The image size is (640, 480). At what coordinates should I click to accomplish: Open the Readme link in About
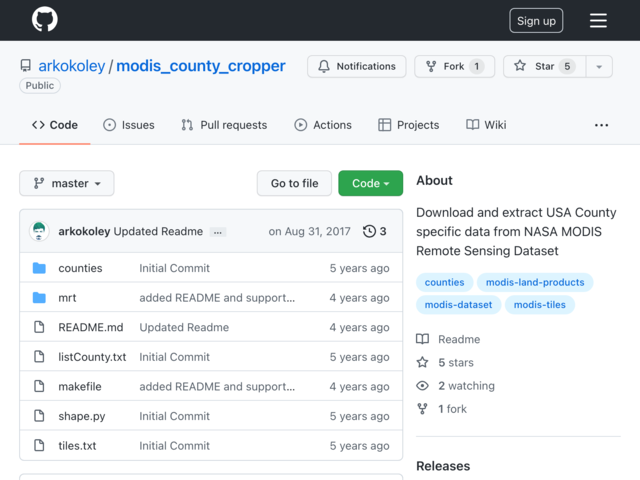(x=459, y=339)
